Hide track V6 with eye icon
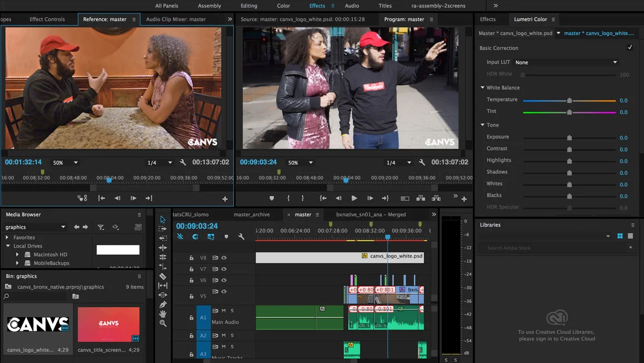The image size is (644, 363). pyautogui.click(x=224, y=280)
